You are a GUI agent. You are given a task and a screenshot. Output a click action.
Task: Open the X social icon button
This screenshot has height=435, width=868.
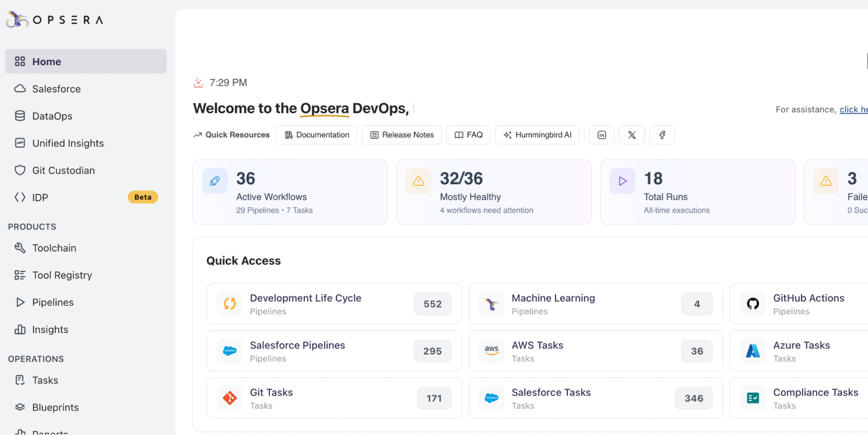coord(631,135)
